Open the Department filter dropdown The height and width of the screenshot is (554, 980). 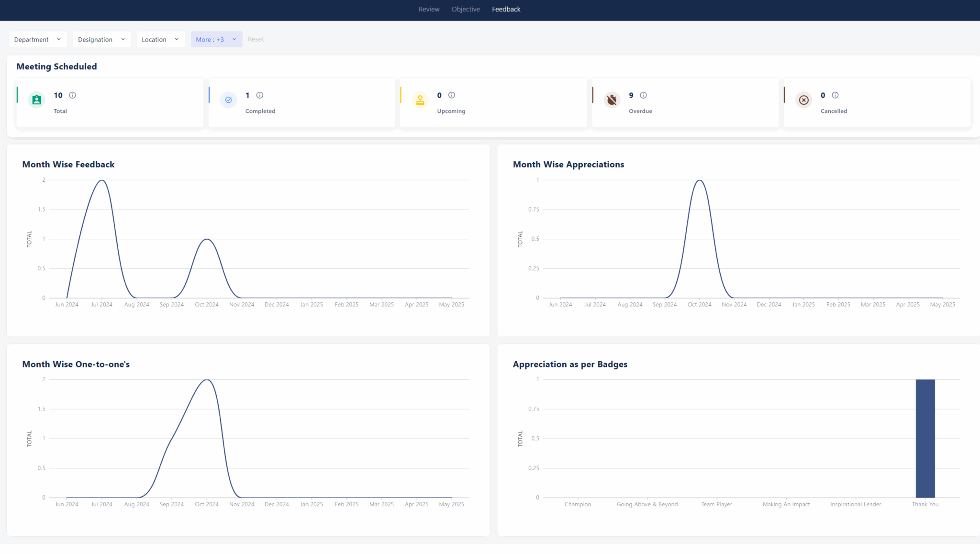[38, 39]
